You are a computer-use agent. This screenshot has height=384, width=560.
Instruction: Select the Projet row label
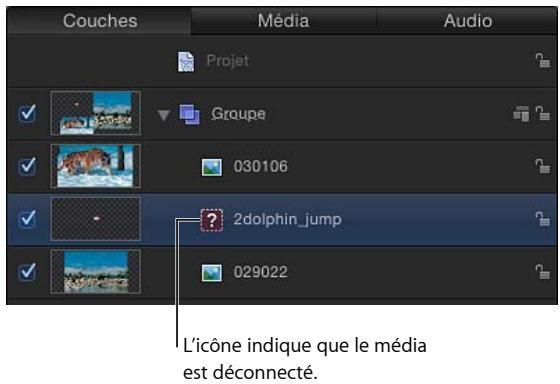[227, 61]
